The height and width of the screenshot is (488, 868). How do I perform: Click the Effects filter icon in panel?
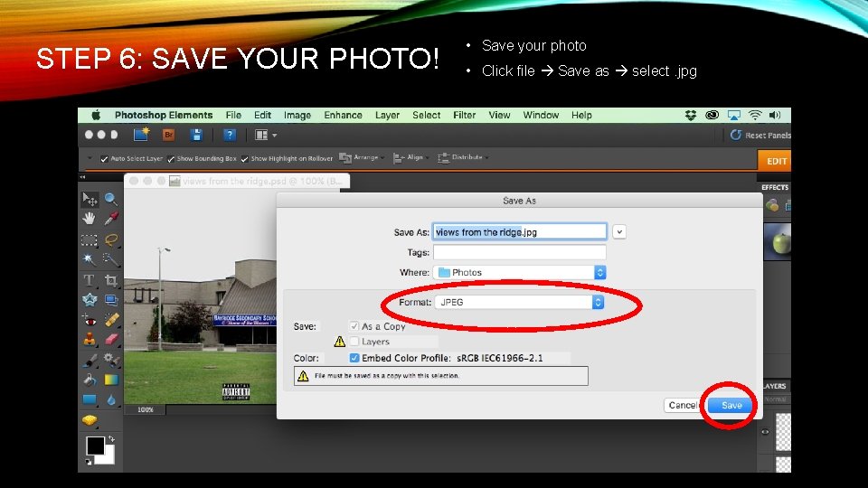(772, 206)
